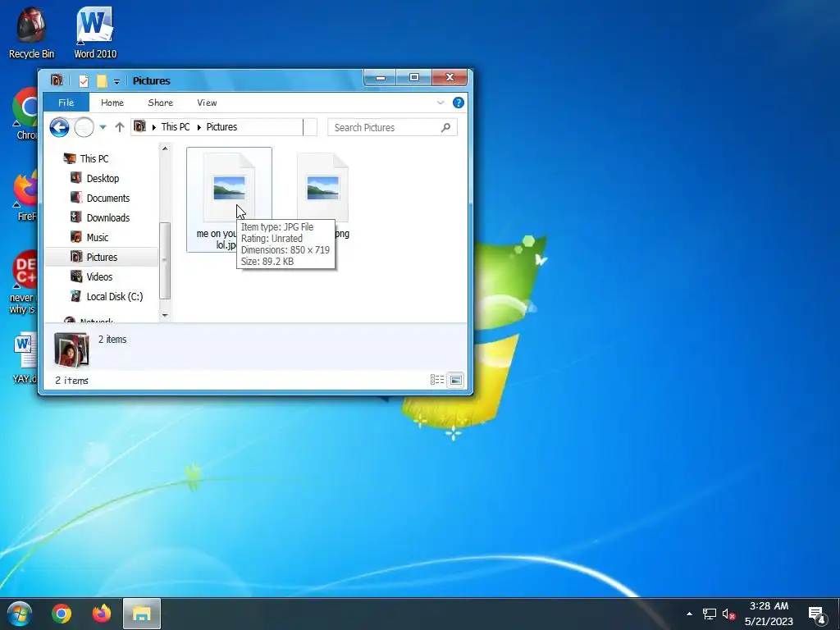Open the Action Center notification icon
Image resolution: width=840 pixels, height=630 pixels.
tap(817, 614)
